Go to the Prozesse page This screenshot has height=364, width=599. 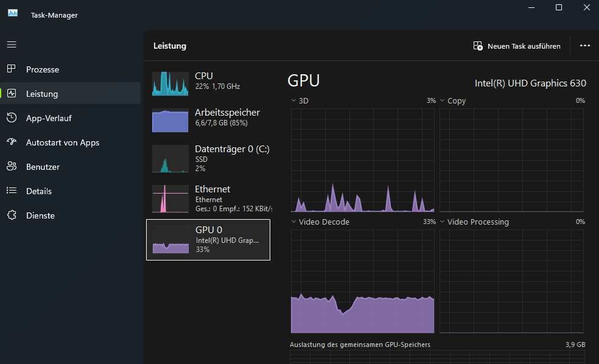[x=70, y=69]
